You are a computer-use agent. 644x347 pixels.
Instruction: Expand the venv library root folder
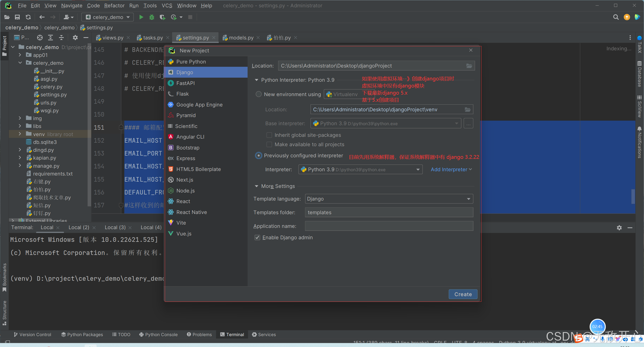coord(20,134)
